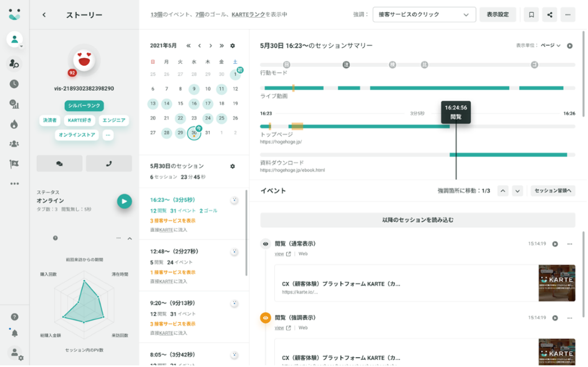Select May 9 in the calendar
This screenshot has height=367, width=588.
(194, 89)
